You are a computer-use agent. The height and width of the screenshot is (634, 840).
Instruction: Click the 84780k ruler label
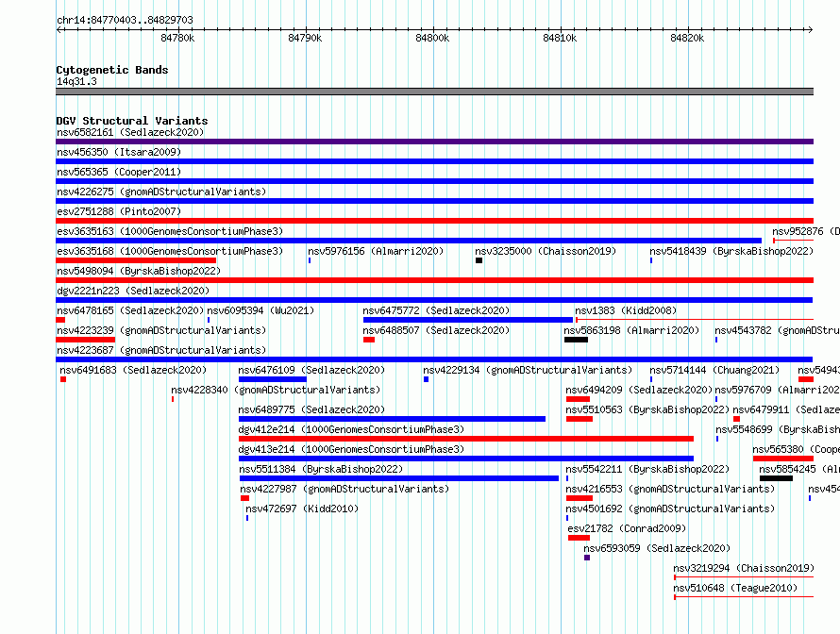click(x=177, y=39)
